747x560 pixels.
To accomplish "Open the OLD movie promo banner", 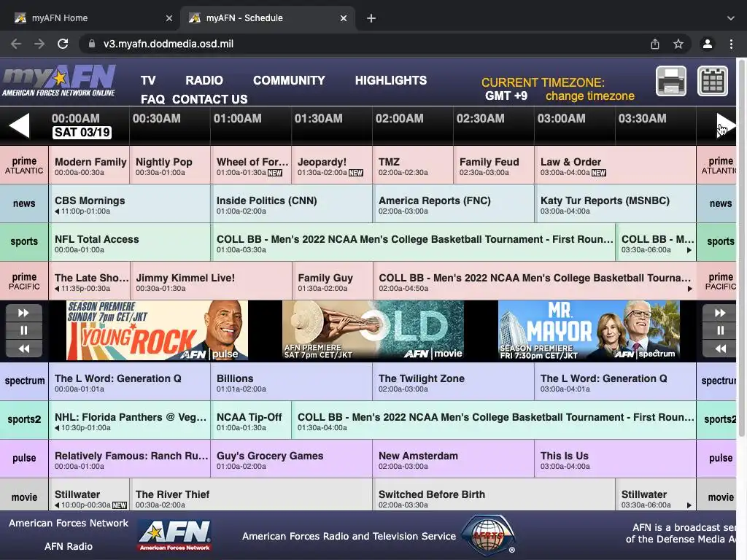I will (x=373, y=330).
